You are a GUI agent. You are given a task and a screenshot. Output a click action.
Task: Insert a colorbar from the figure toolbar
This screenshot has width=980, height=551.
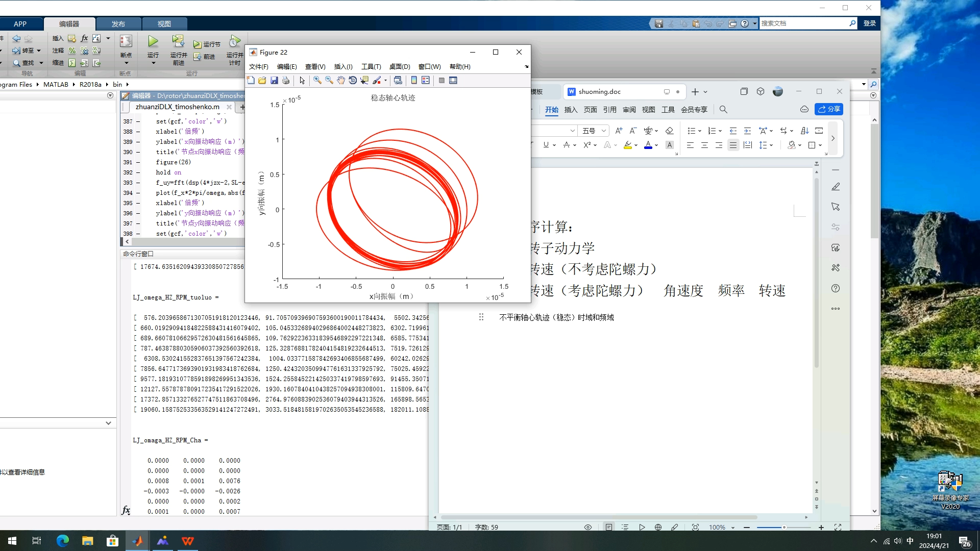[x=414, y=80]
